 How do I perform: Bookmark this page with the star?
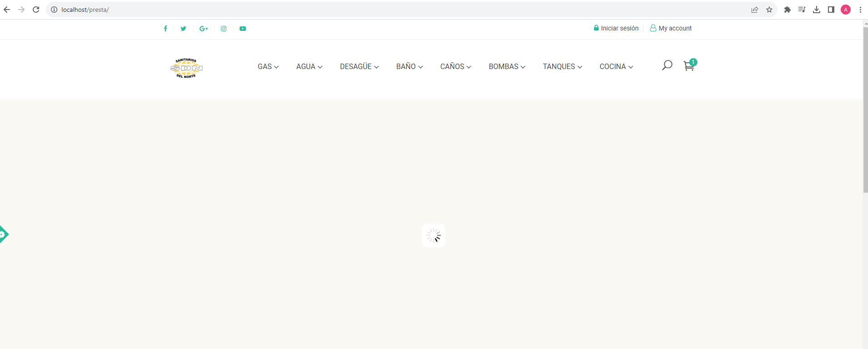pos(769,10)
